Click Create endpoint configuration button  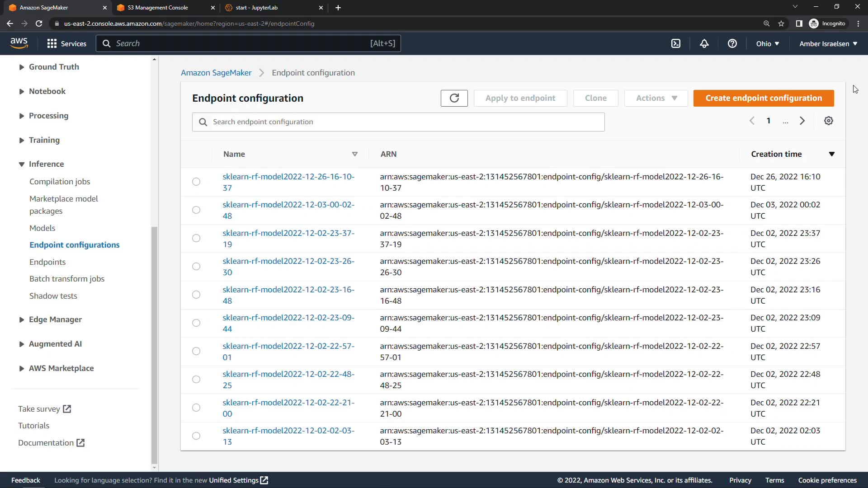[x=763, y=98]
